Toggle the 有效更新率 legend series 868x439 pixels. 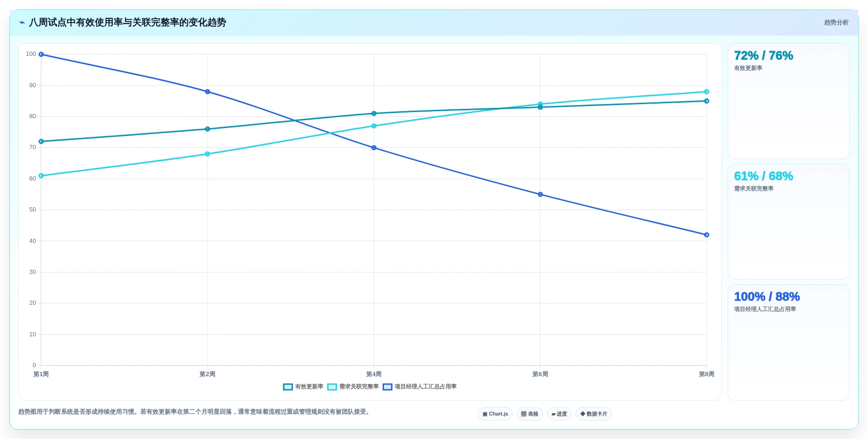(x=303, y=387)
